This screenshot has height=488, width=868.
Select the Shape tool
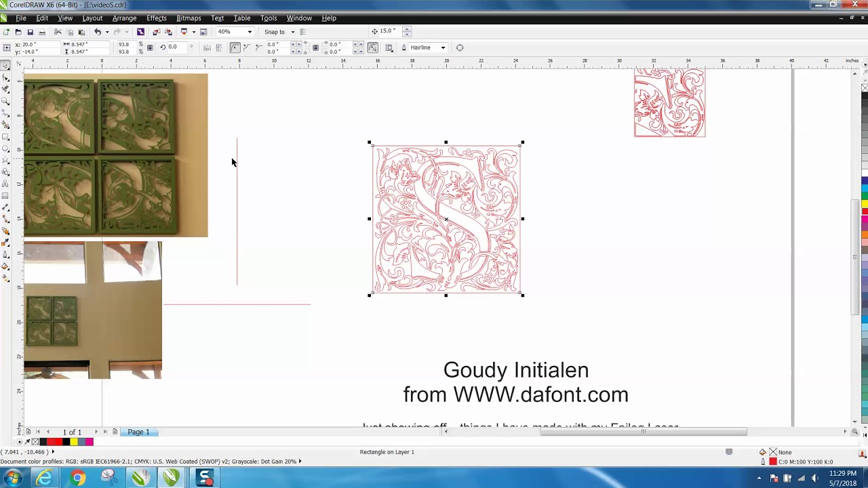click(6, 78)
